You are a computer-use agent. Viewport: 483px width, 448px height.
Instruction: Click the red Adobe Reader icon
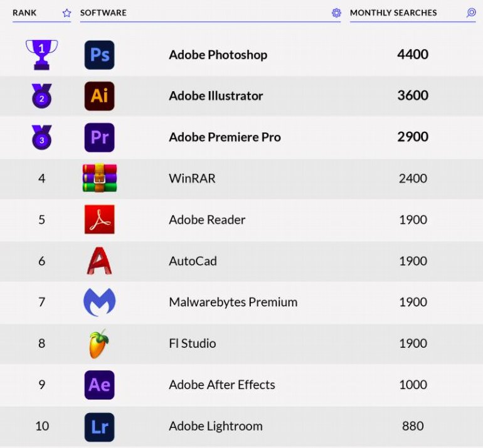(x=99, y=220)
